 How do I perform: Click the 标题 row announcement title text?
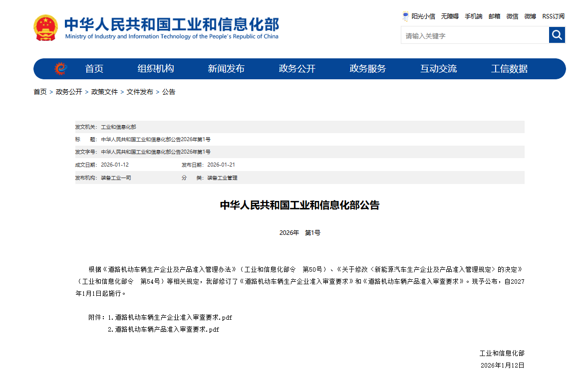coord(156,139)
